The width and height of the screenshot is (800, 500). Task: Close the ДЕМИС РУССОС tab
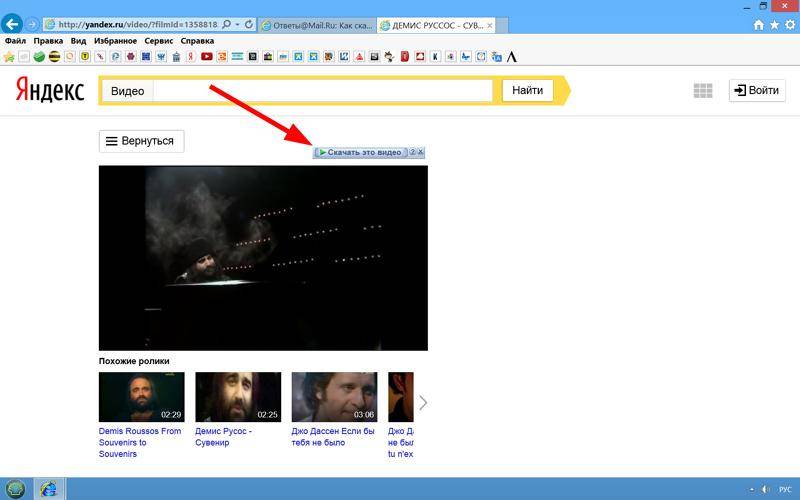tap(490, 25)
